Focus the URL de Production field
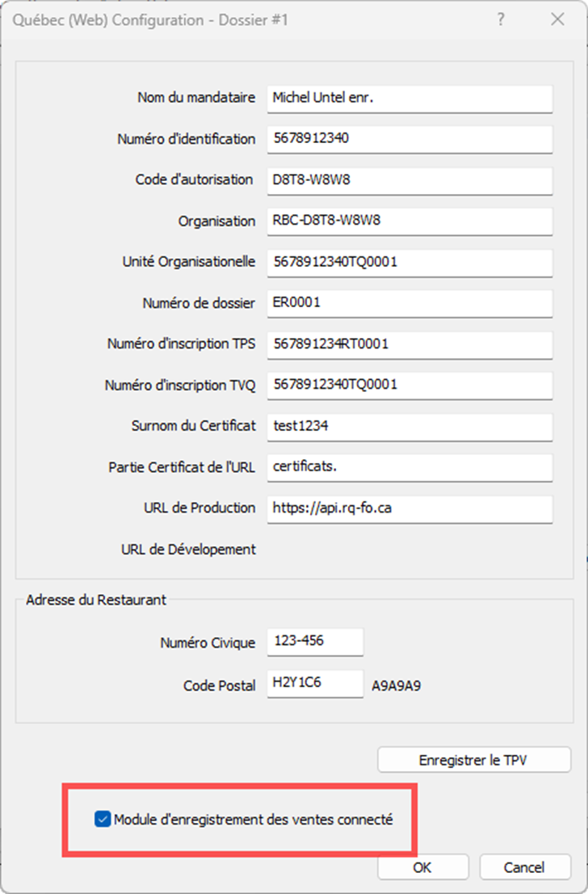Screen dimensions: 588x894 (x=409, y=509)
